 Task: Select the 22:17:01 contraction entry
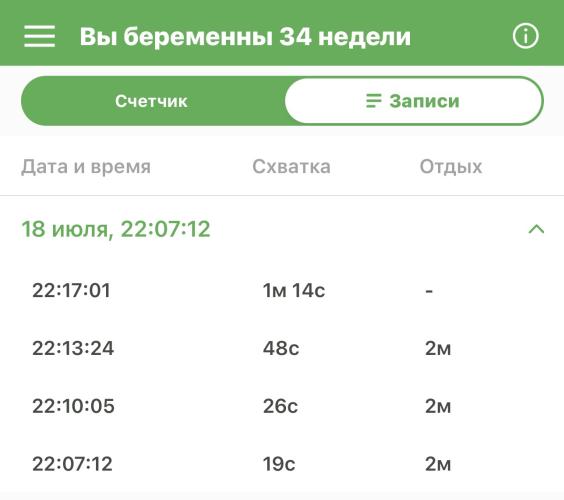tap(282, 290)
